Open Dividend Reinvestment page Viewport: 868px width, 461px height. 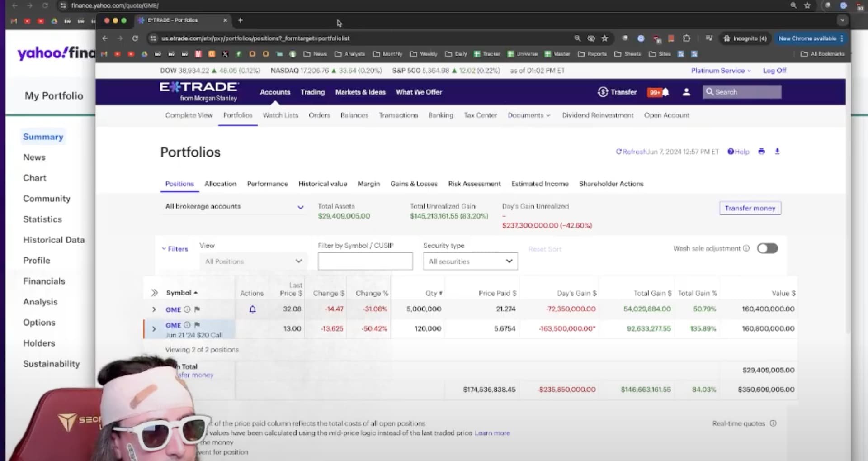[598, 115]
